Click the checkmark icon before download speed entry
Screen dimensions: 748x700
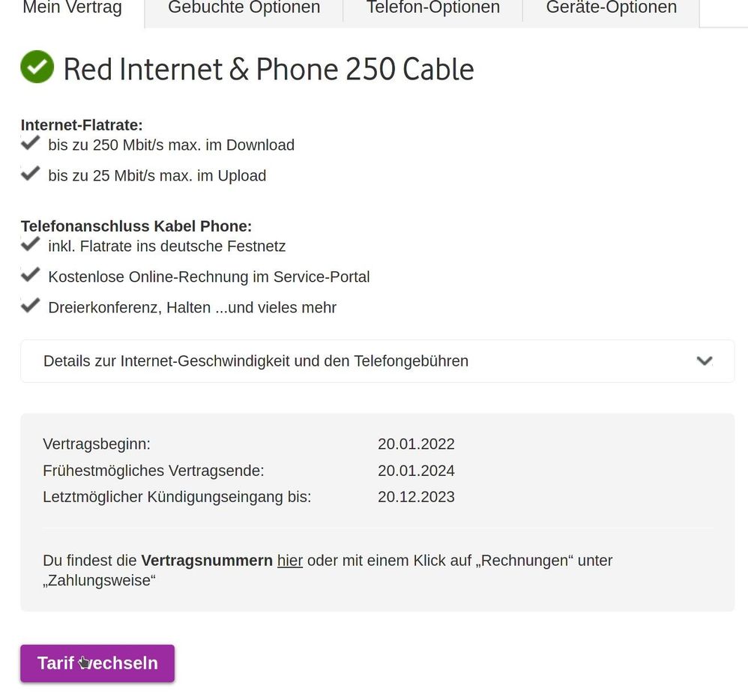(x=30, y=142)
